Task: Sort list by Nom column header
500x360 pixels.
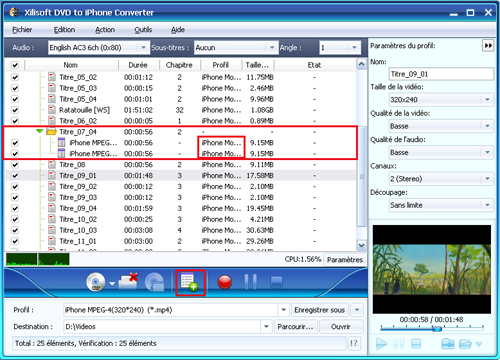Action: pyautogui.click(x=70, y=65)
